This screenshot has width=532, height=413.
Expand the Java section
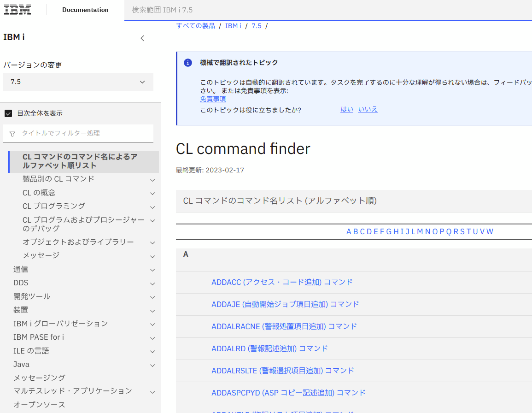pyautogui.click(x=152, y=365)
